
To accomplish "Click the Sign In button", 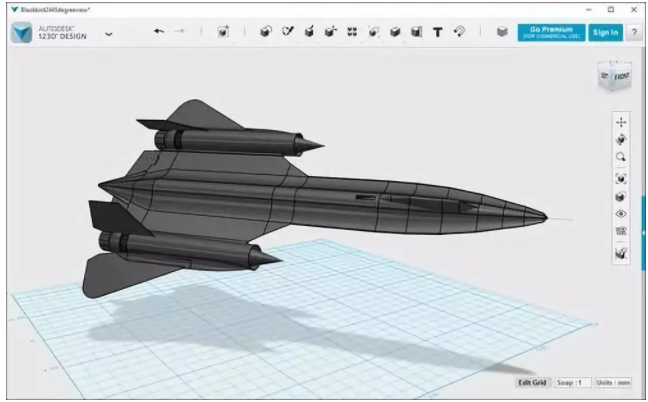I will (x=605, y=32).
